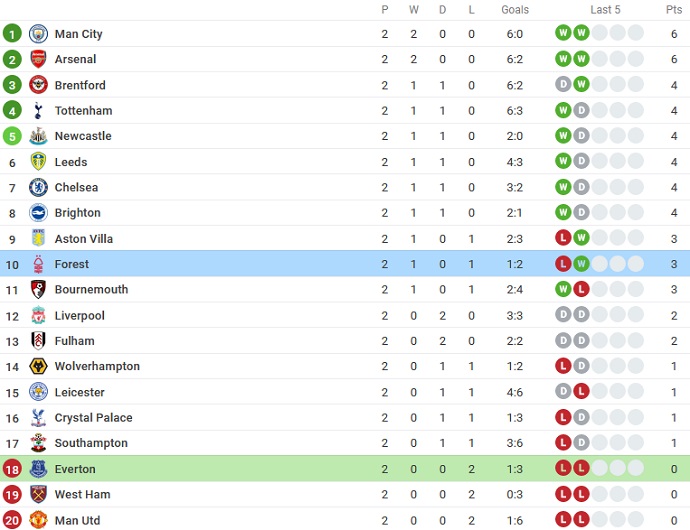Click the Liverpool club crest
Screen dimensions: 690x530
pyautogui.click(x=38, y=315)
